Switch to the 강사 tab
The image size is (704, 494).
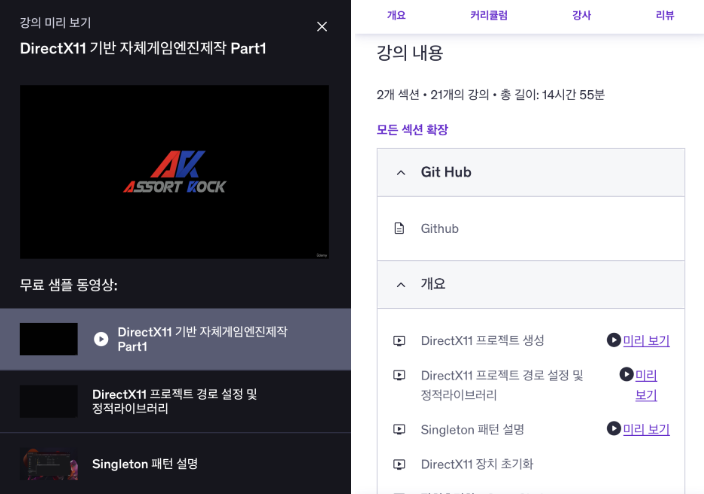[581, 15]
